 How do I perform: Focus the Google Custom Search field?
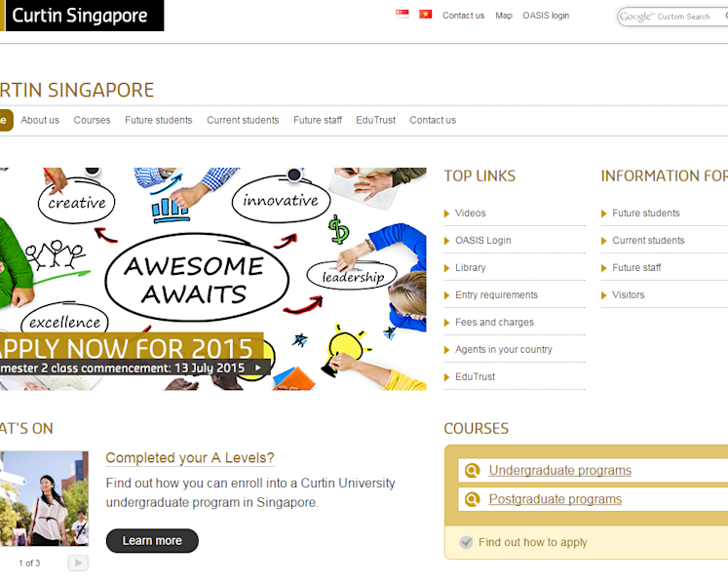tap(671, 17)
